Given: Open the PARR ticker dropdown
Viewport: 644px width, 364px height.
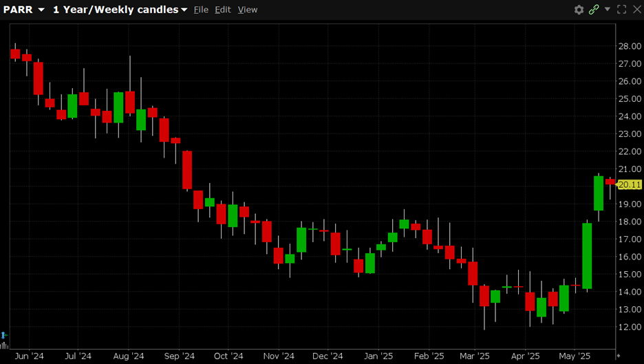Looking at the screenshot, I should click(x=24, y=10).
